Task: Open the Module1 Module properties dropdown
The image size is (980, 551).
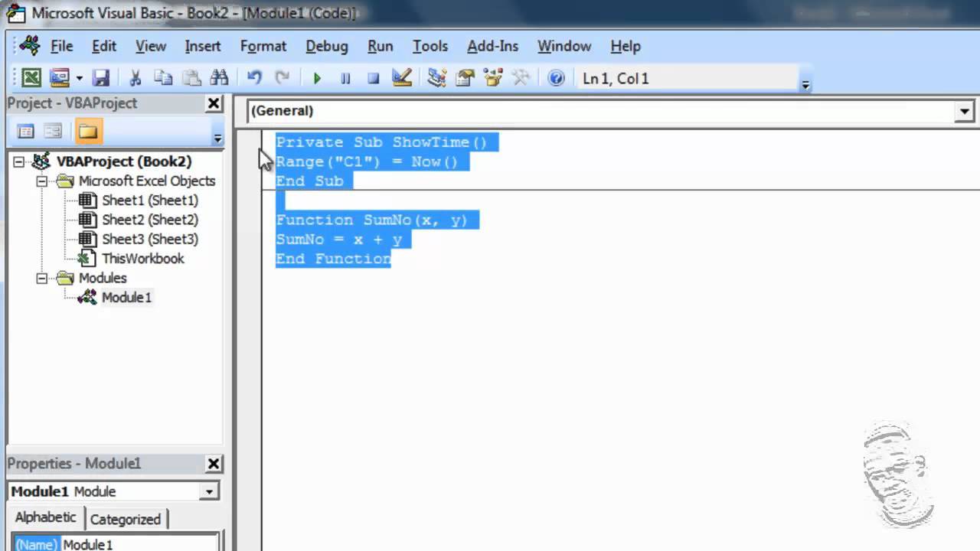Action: [209, 491]
